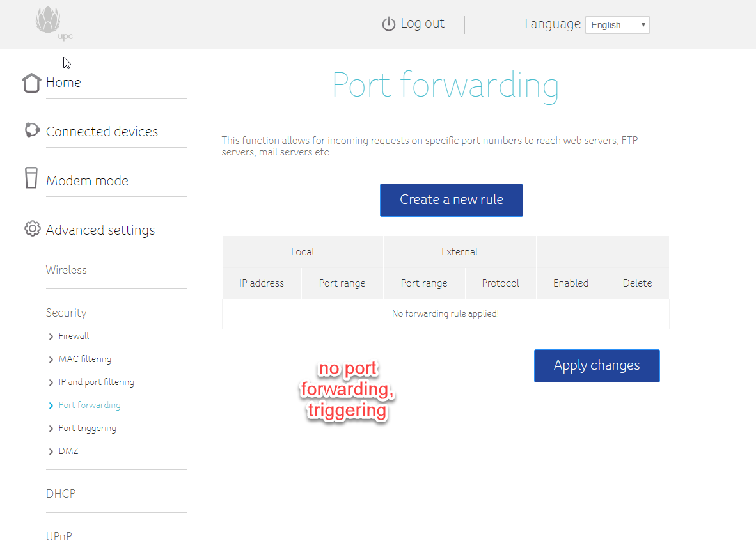Image resolution: width=756 pixels, height=552 pixels.
Task: Select the Security section heading
Action: (66, 313)
